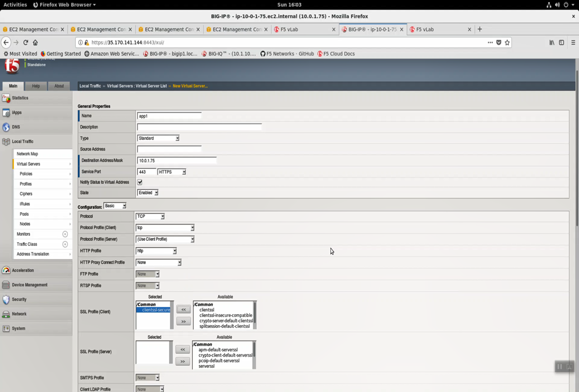Screen dimensions: 579x392
Task: Switch to the About tab
Action: coord(59,86)
